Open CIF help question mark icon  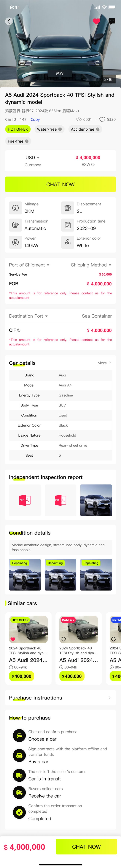coord(19,330)
